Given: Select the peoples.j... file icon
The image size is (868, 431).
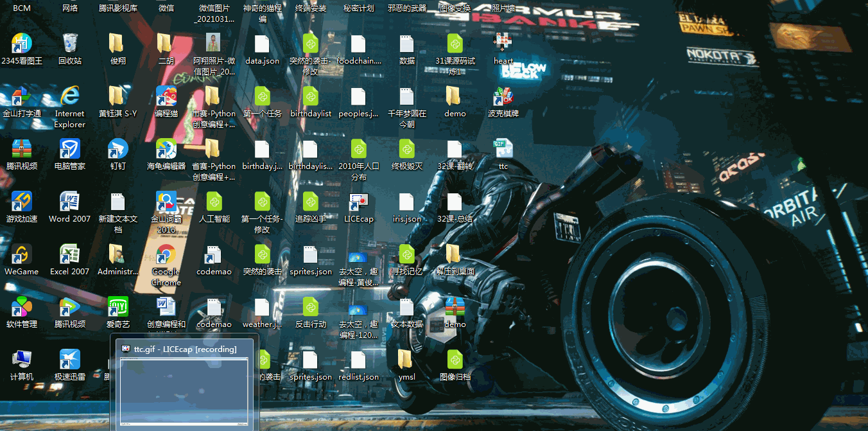Looking at the screenshot, I should [x=359, y=96].
